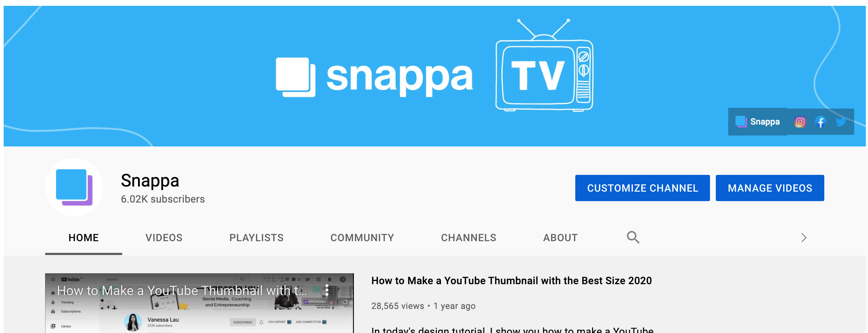Click the video title overlay in player
This screenshot has width=868, height=333.
(182, 291)
